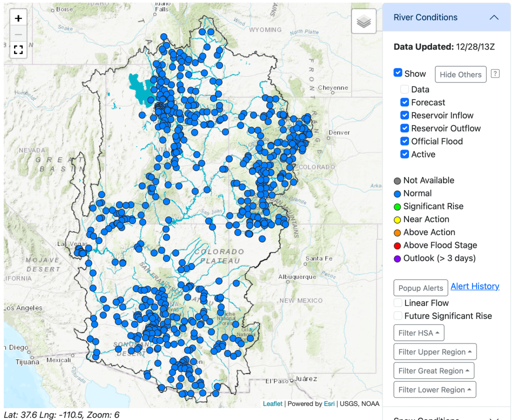Disable the Forecast checkbox
The width and height of the screenshot is (512, 420).
pyautogui.click(x=404, y=102)
